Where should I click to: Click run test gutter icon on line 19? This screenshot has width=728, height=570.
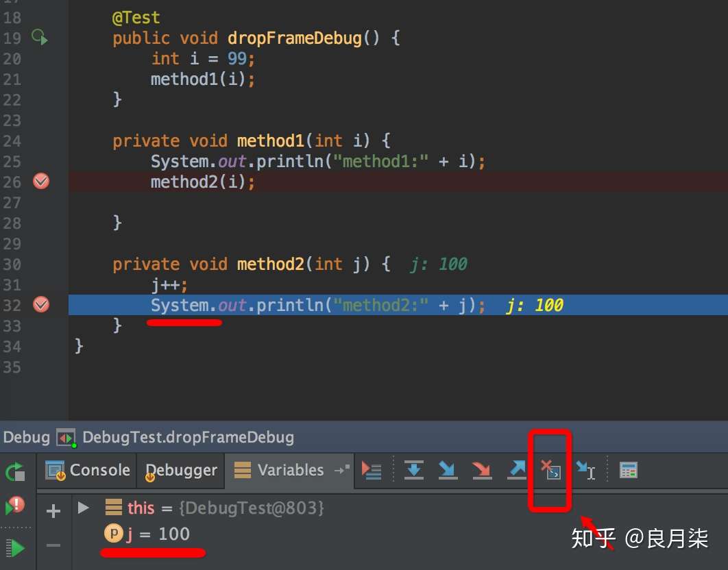tap(40, 37)
